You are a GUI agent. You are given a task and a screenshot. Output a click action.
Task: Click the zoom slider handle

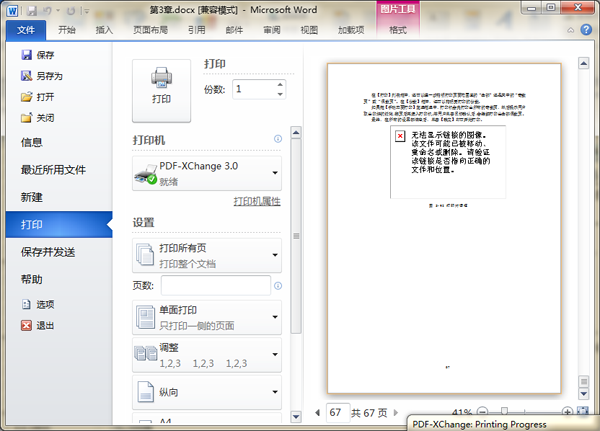[x=504, y=411]
